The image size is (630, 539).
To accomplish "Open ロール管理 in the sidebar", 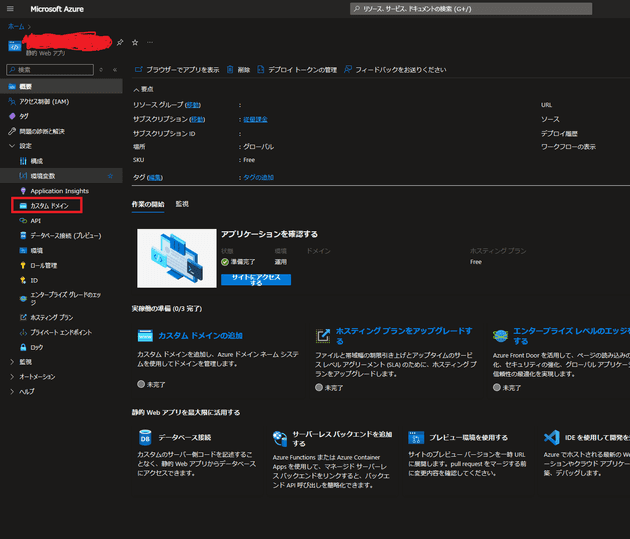I will tap(44, 265).
